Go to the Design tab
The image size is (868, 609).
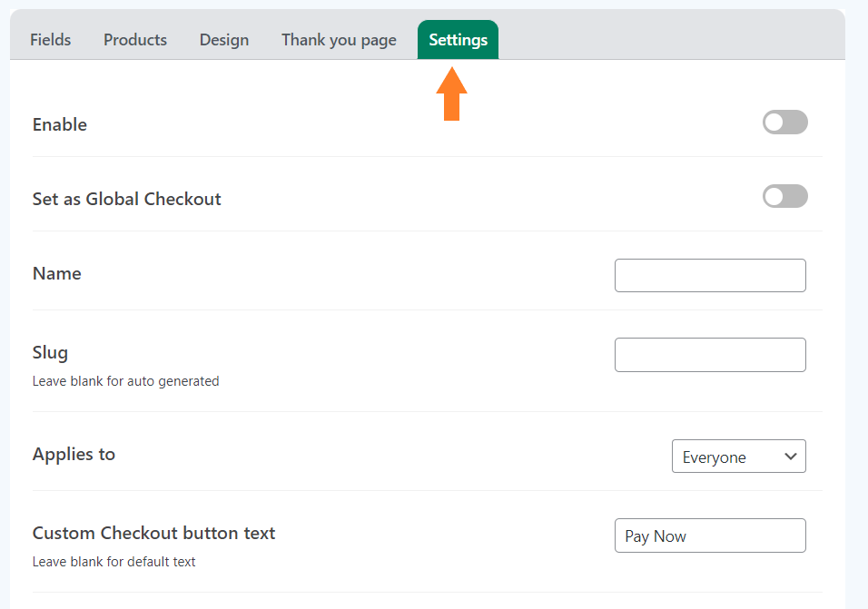(224, 40)
